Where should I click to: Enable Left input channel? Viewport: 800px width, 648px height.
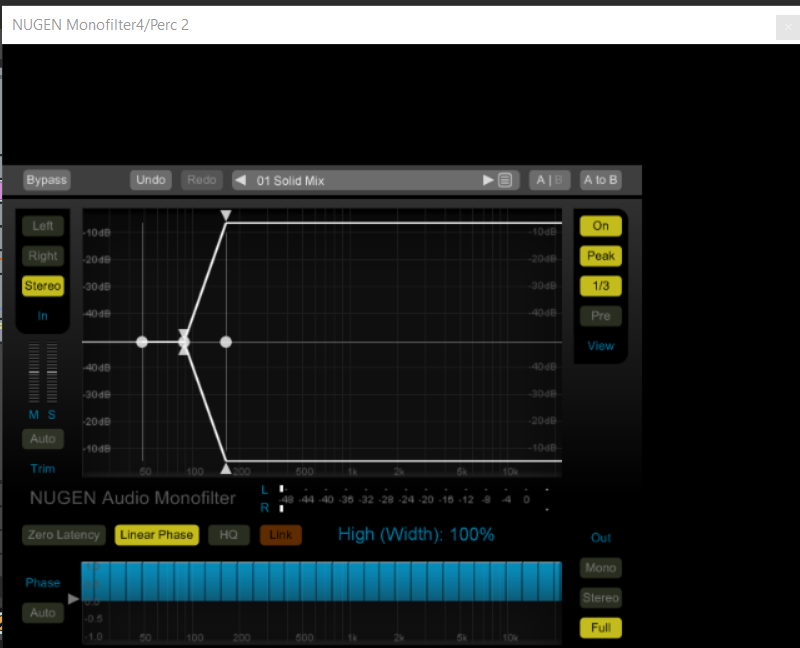43,226
